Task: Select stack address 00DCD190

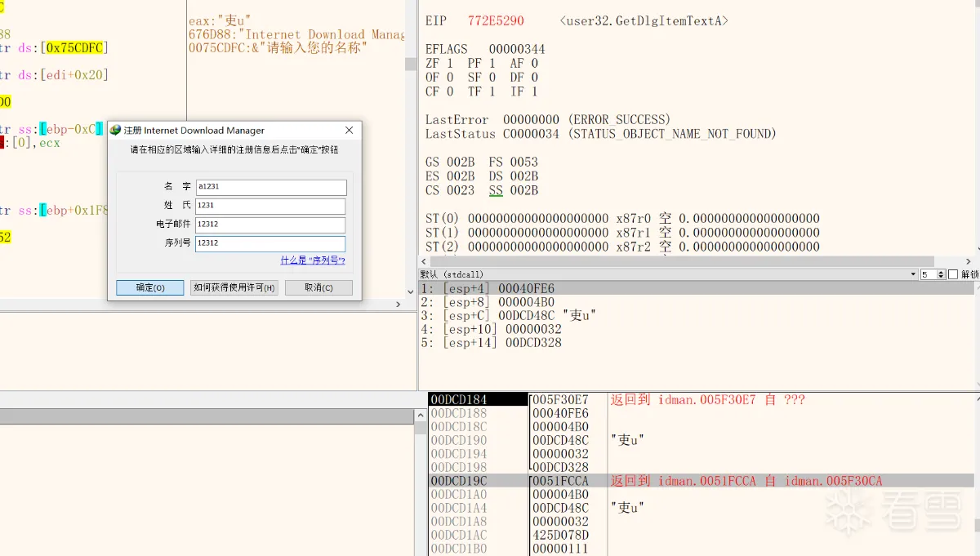Action: click(459, 440)
